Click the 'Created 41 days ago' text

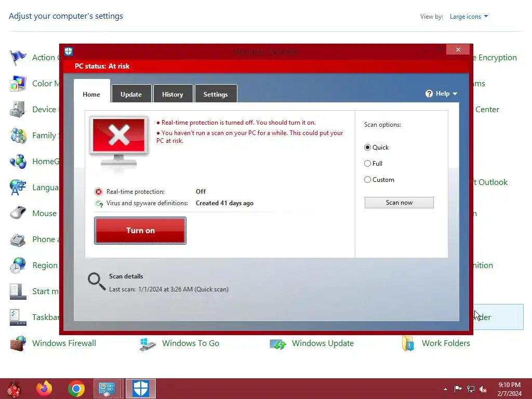(x=224, y=203)
